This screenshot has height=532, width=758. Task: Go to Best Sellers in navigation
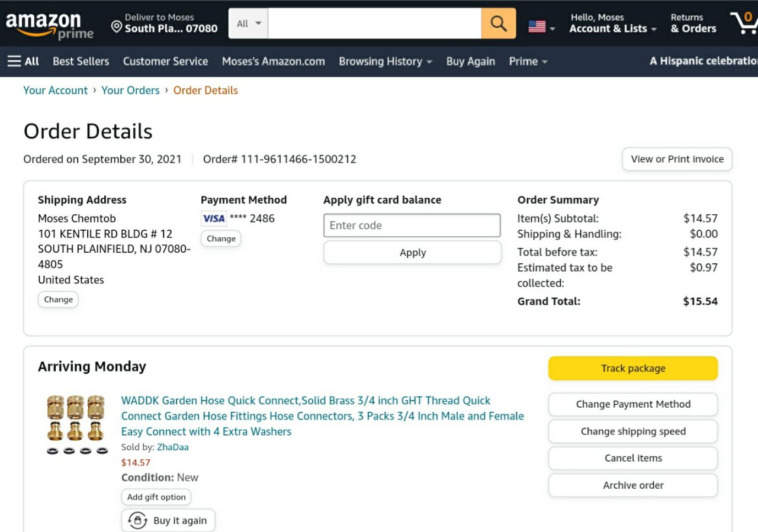tap(81, 62)
